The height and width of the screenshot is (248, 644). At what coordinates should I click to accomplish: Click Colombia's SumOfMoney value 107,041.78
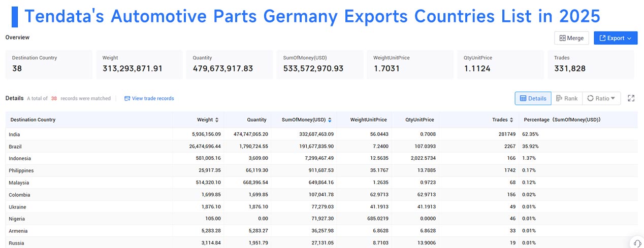(316, 195)
